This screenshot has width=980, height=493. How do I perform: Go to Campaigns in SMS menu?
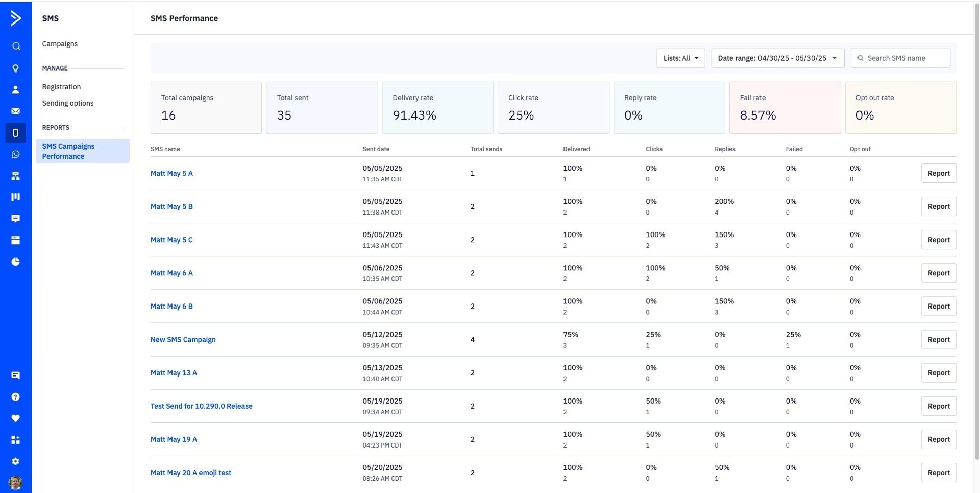pyautogui.click(x=60, y=44)
